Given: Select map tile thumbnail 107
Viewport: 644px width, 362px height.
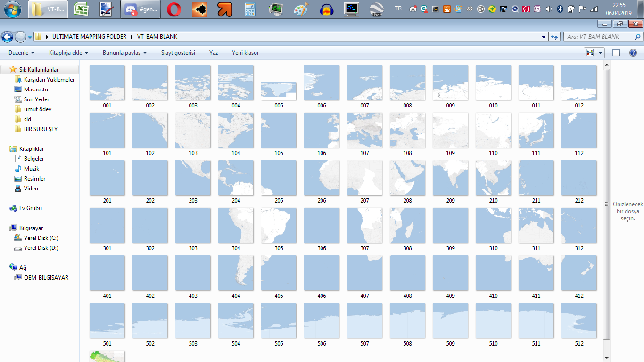Looking at the screenshot, I should click(x=364, y=131).
